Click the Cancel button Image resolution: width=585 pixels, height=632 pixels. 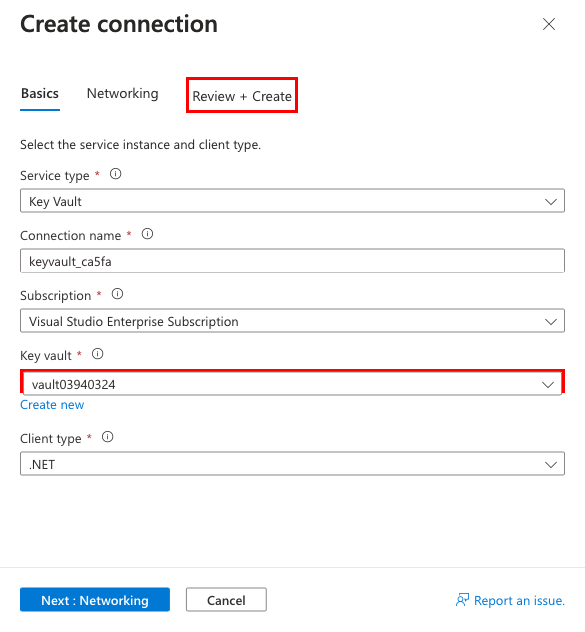coord(226,600)
